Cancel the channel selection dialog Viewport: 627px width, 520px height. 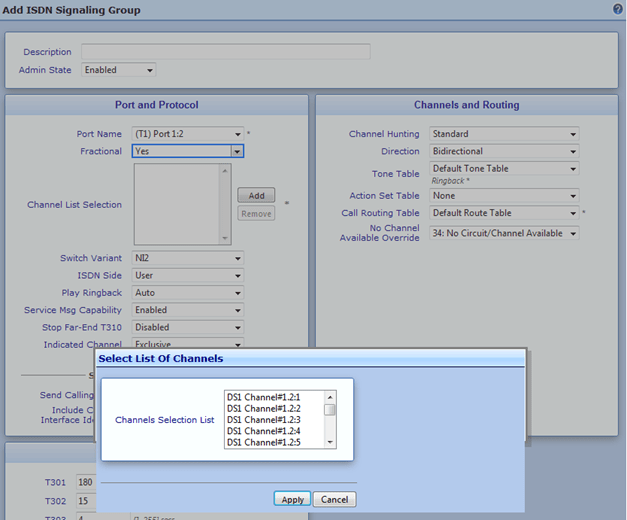[x=334, y=499]
